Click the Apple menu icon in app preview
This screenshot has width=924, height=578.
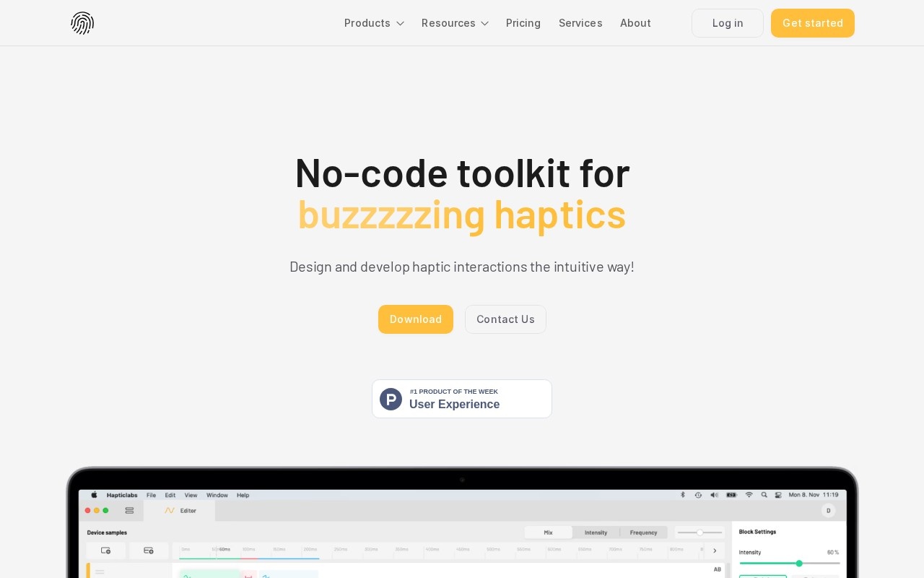click(x=94, y=495)
